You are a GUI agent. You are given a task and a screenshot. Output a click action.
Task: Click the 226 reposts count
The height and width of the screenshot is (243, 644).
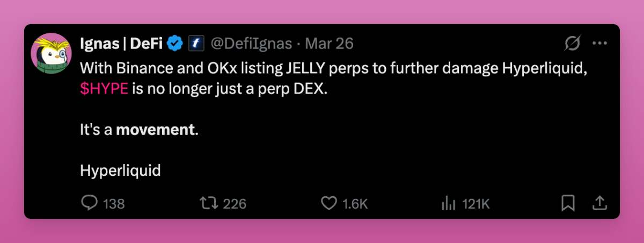click(x=235, y=204)
